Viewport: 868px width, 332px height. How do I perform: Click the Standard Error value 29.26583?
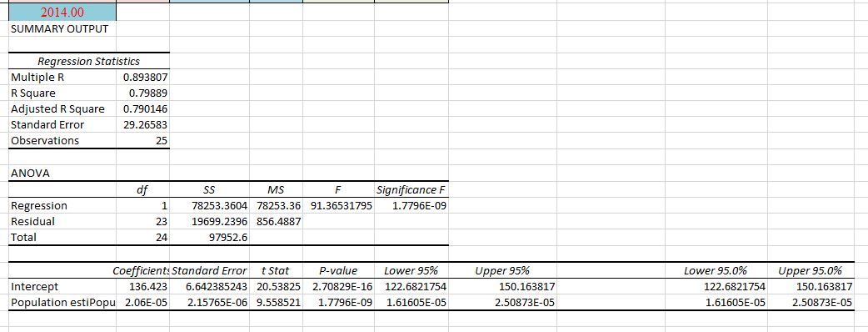coord(142,124)
